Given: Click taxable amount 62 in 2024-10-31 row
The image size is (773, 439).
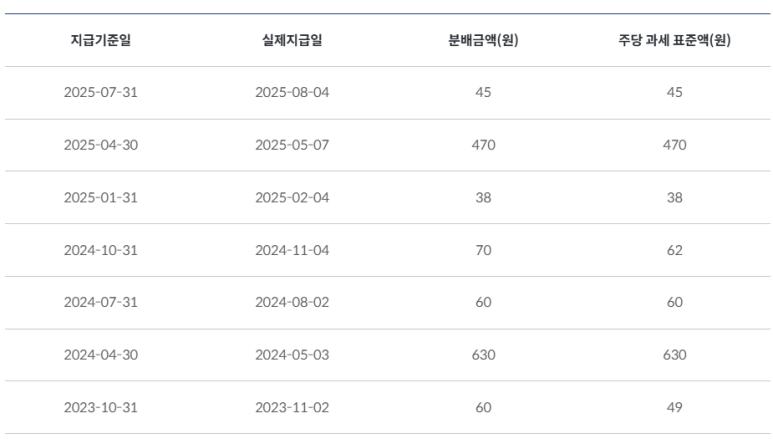Looking at the screenshot, I should click(674, 250).
